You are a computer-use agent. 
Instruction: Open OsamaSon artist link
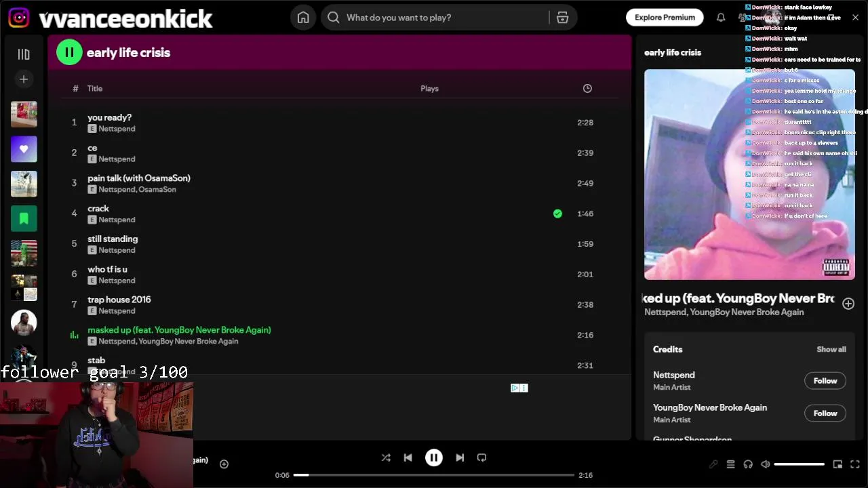(157, 190)
